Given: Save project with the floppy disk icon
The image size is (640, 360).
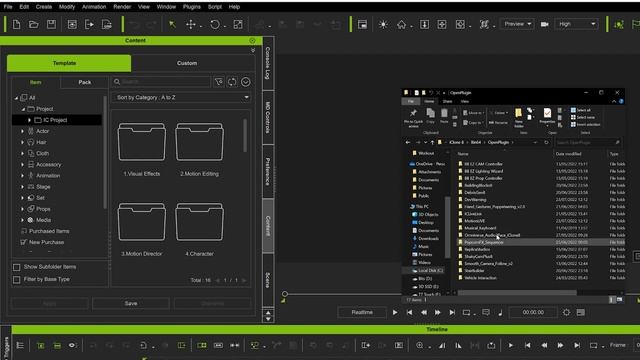Looking at the screenshot, I should click(x=51, y=24).
